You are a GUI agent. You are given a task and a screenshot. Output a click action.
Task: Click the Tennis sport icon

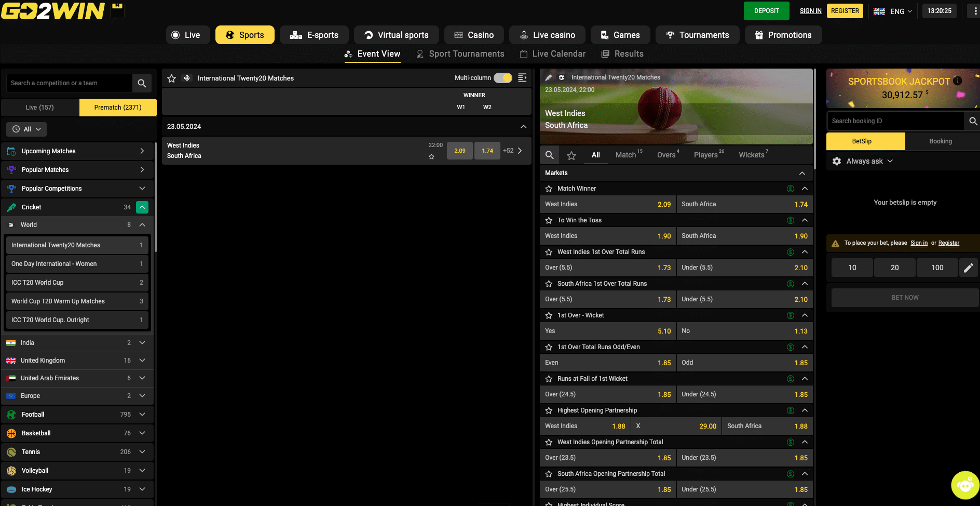[x=11, y=452]
